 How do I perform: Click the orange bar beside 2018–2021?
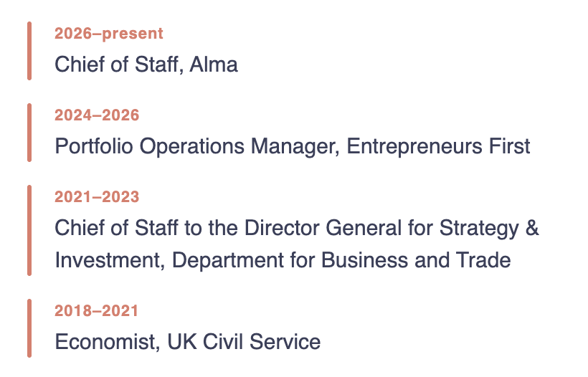(x=29, y=328)
